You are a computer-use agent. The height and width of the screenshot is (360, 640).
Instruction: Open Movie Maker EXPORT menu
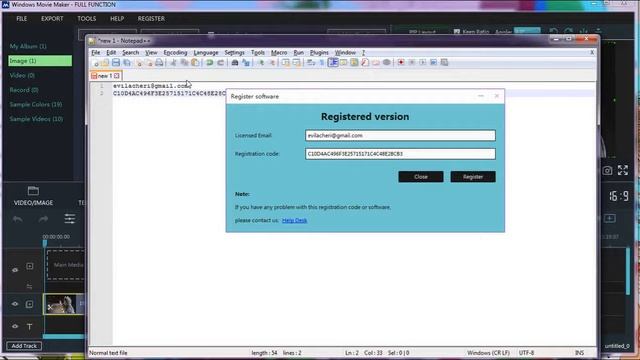point(52,19)
